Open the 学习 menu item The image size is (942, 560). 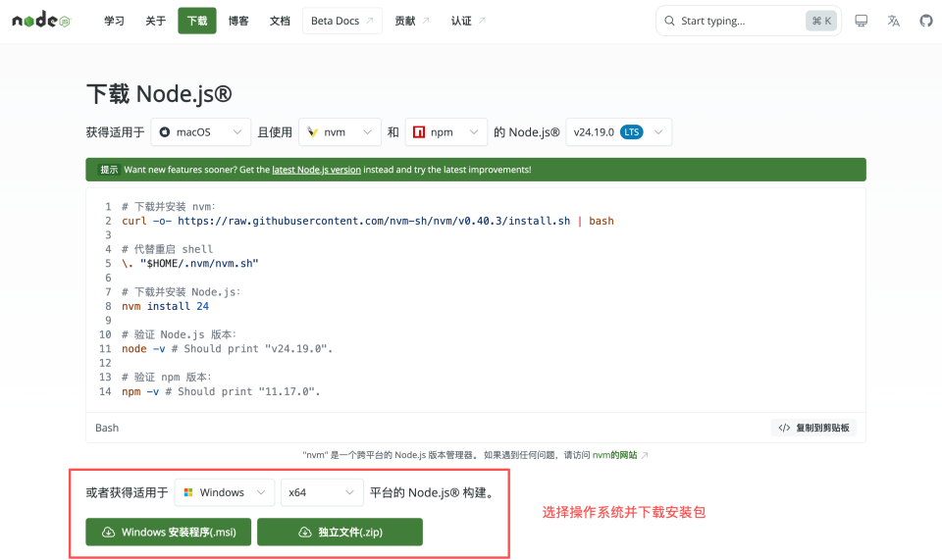pos(114,21)
